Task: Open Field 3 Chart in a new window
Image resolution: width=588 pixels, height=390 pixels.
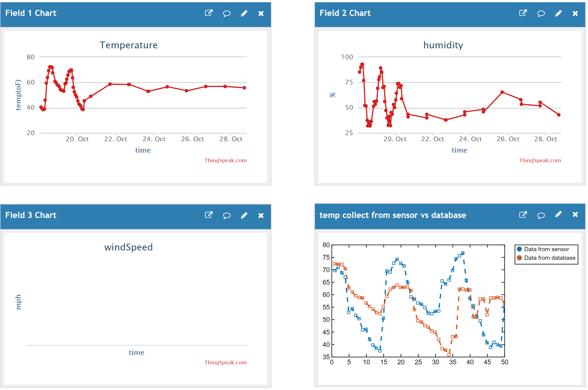Action: (209, 215)
